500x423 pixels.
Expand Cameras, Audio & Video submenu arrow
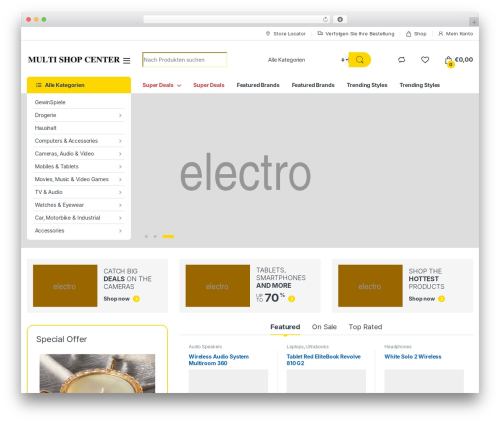tap(120, 154)
